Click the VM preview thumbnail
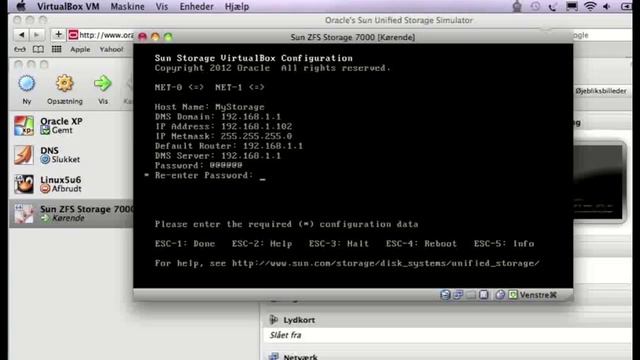Viewport: 640px width, 360px height. coord(598,182)
